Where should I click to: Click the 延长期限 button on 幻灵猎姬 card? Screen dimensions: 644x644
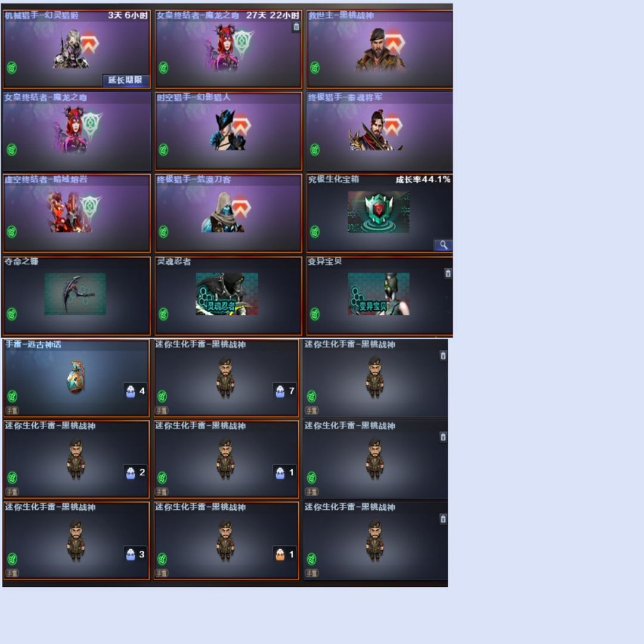pos(126,80)
